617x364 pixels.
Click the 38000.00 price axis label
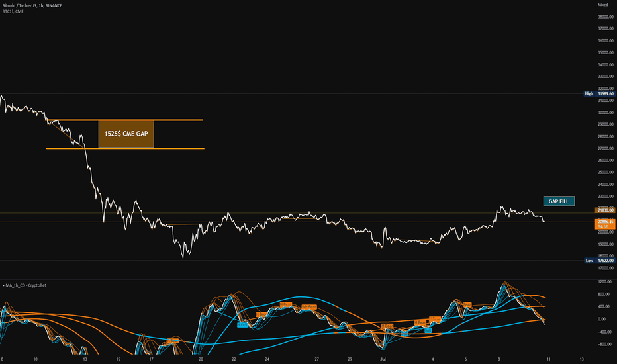606,17
